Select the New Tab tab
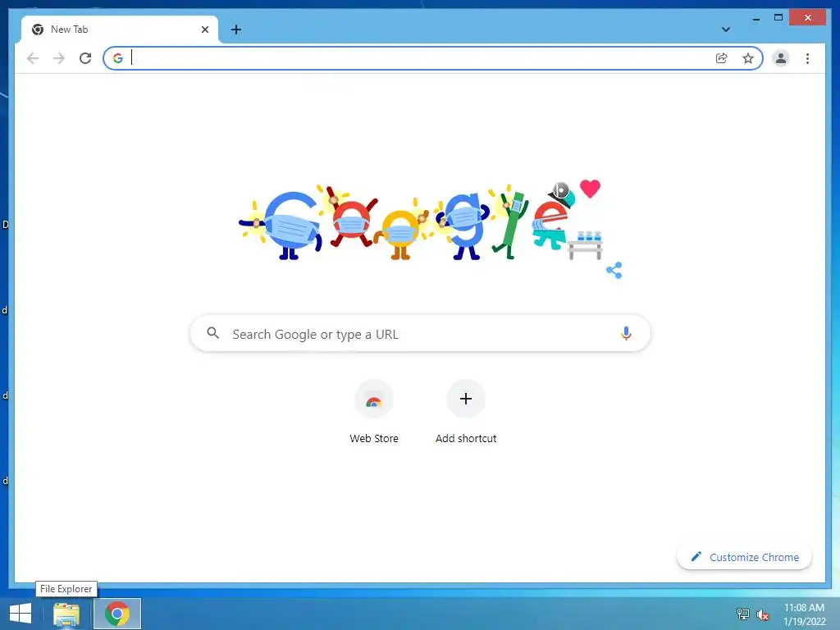 coord(120,30)
